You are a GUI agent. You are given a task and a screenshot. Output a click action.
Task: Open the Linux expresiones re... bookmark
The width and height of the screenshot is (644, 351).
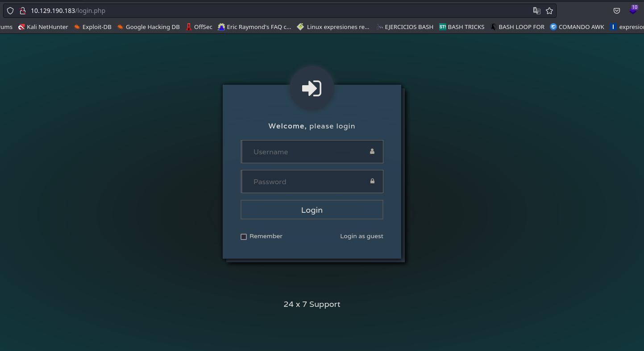pos(333,27)
